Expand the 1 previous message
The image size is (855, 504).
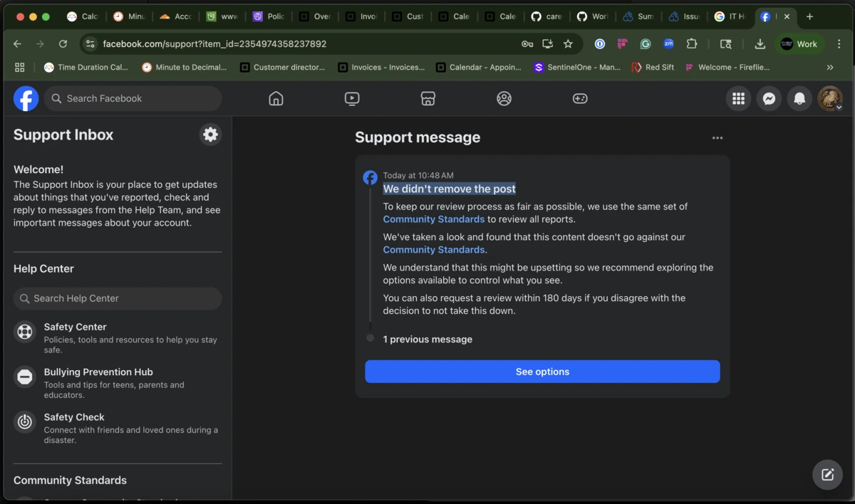click(x=427, y=340)
